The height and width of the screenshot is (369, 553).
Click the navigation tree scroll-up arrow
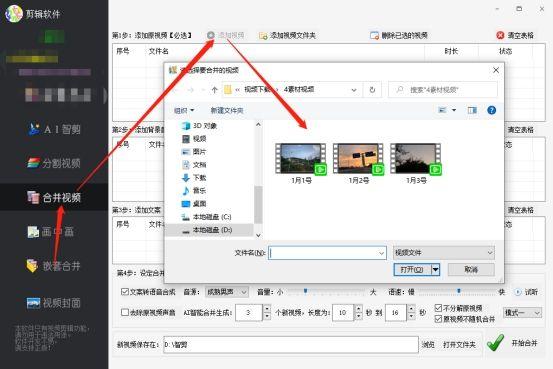coord(258,125)
